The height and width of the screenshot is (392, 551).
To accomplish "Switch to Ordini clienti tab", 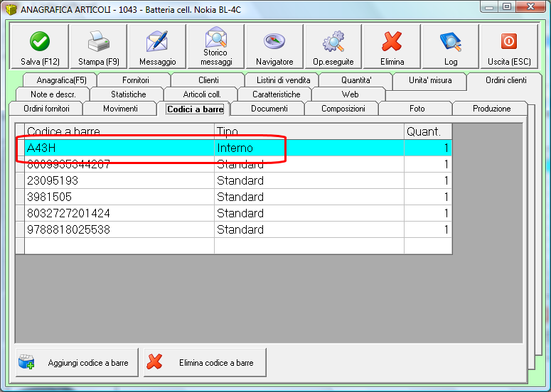I will pyautogui.click(x=505, y=80).
